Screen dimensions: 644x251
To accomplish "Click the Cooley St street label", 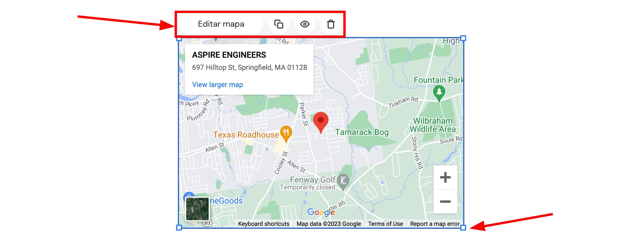I will pyautogui.click(x=281, y=163).
